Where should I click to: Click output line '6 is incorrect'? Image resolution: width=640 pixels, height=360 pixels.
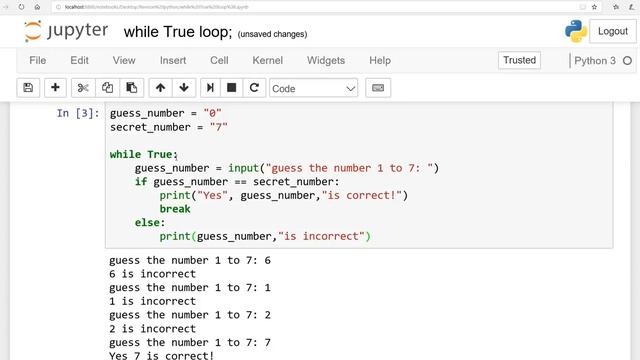152,274
